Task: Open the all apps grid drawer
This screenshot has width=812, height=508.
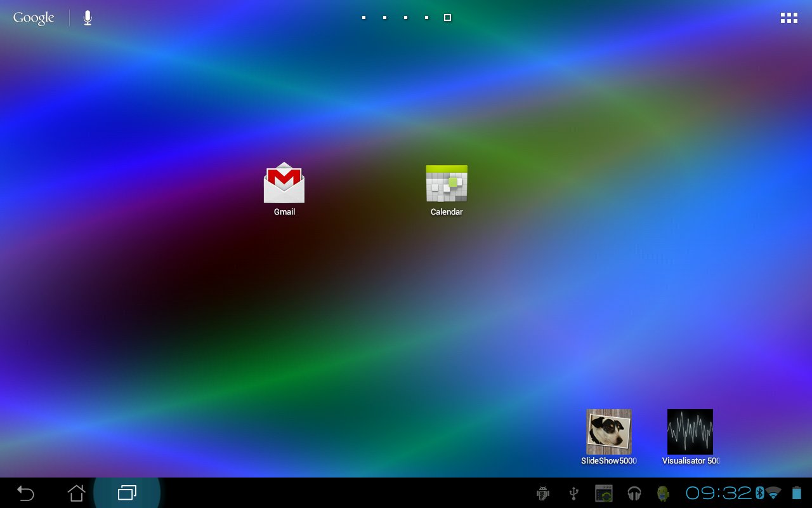Action: click(789, 18)
